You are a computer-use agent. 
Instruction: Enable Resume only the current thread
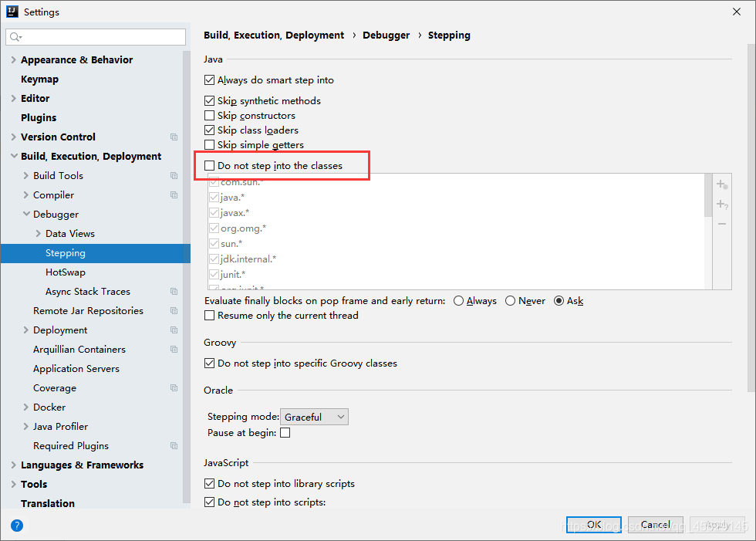209,316
